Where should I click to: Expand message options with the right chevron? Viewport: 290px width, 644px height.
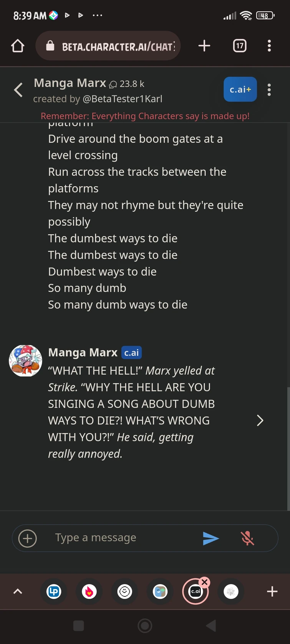(x=260, y=421)
